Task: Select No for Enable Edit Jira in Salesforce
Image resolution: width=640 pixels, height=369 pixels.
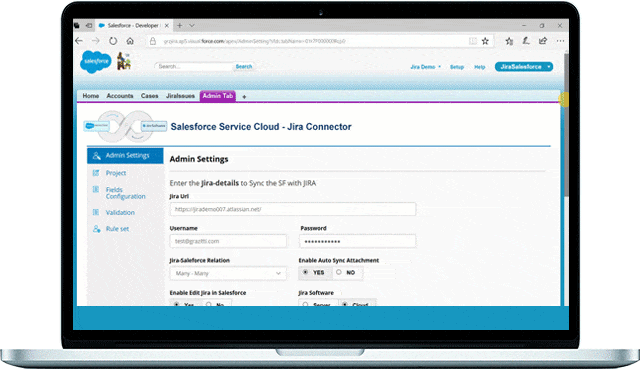Action: [209, 304]
